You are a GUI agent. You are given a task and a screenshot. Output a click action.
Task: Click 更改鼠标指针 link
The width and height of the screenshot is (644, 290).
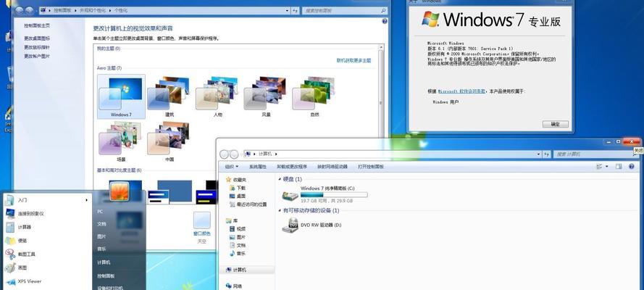[37, 47]
